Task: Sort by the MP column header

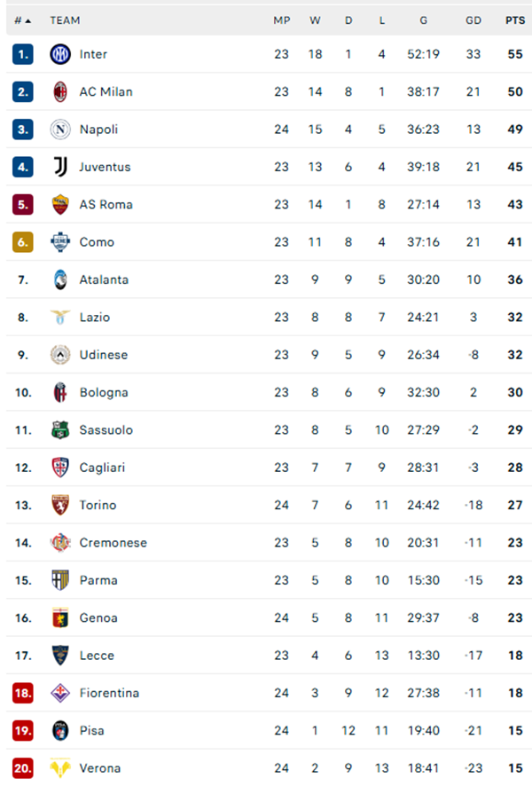Action: [x=281, y=20]
